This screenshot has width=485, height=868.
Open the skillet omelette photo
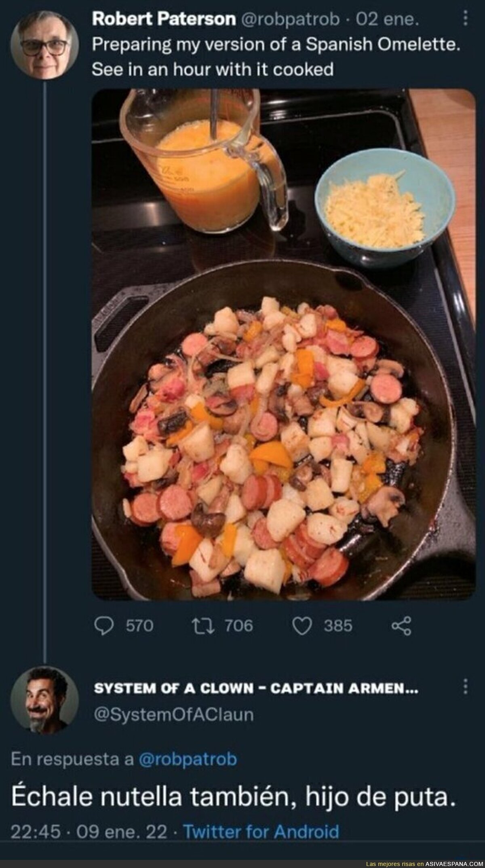(283, 344)
